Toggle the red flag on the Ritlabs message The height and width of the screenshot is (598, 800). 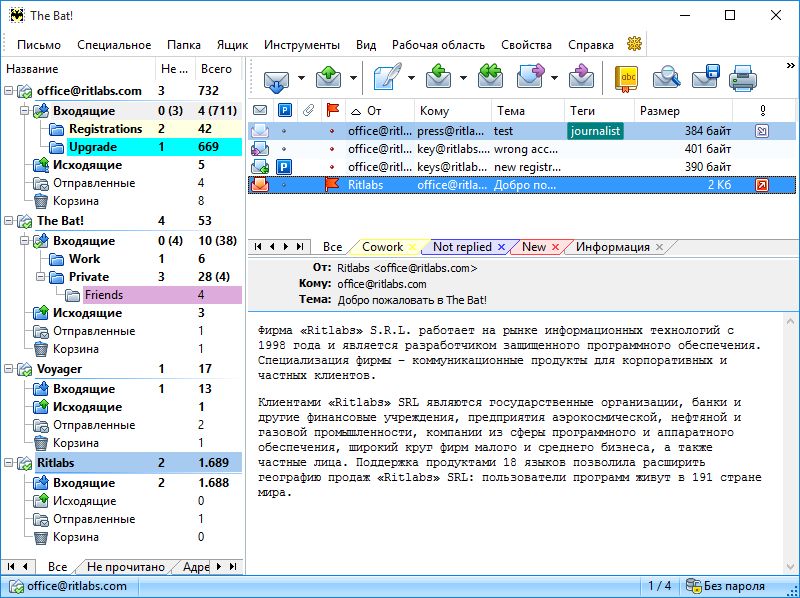point(332,185)
